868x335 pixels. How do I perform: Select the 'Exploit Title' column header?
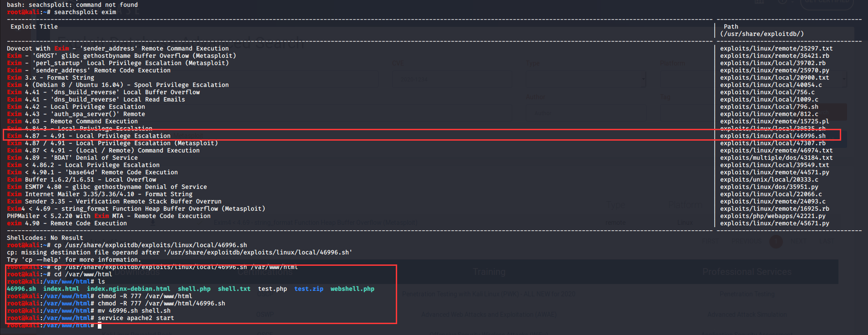click(x=34, y=27)
